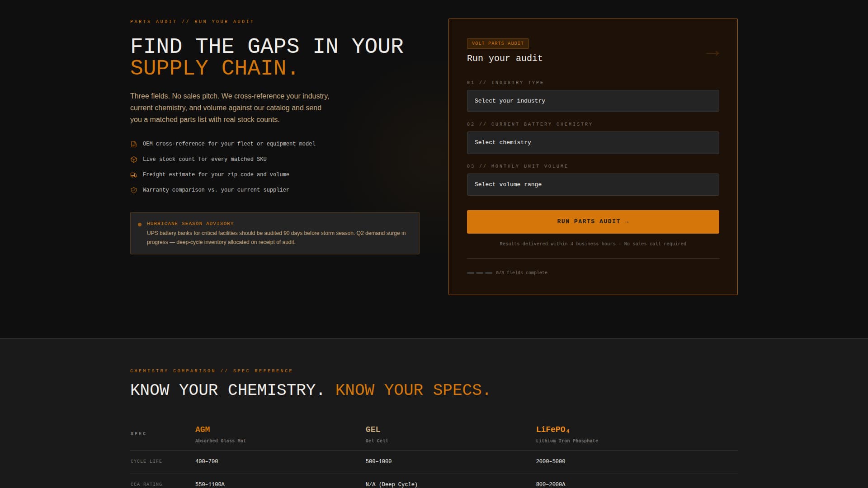
Task: Click the CCA Rating row label
Action: (x=146, y=484)
